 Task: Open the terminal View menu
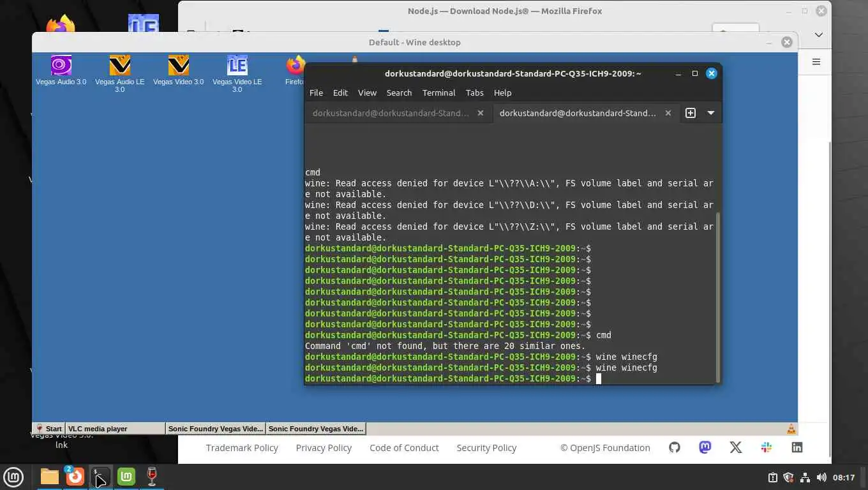pos(367,93)
